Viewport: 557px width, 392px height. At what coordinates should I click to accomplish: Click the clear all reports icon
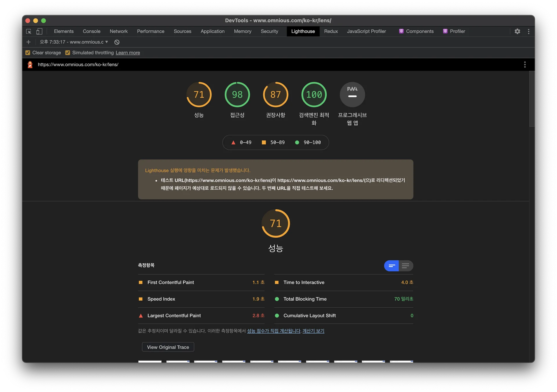click(x=117, y=42)
